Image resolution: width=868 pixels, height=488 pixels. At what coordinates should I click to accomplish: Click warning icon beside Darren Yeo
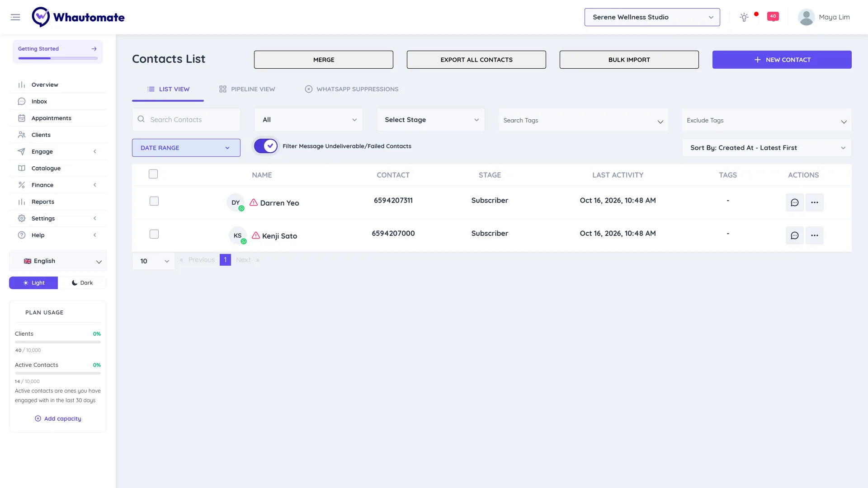point(254,202)
